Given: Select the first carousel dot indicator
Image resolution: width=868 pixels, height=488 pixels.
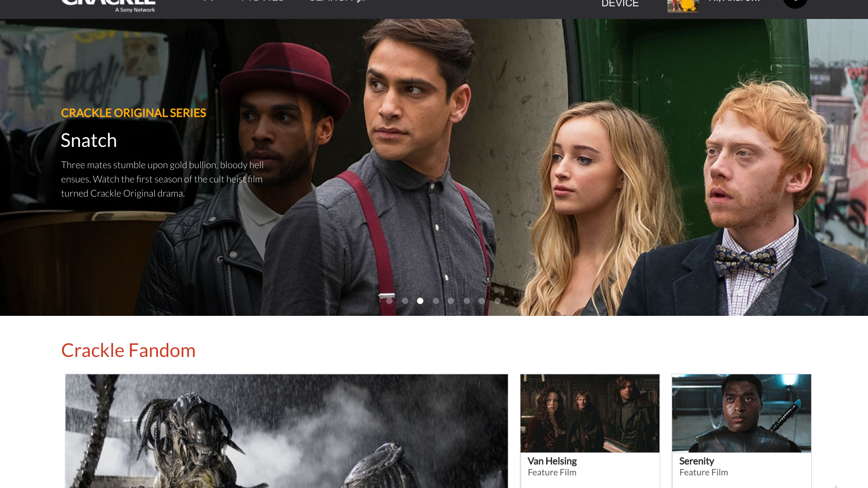Looking at the screenshot, I should click(x=389, y=301).
